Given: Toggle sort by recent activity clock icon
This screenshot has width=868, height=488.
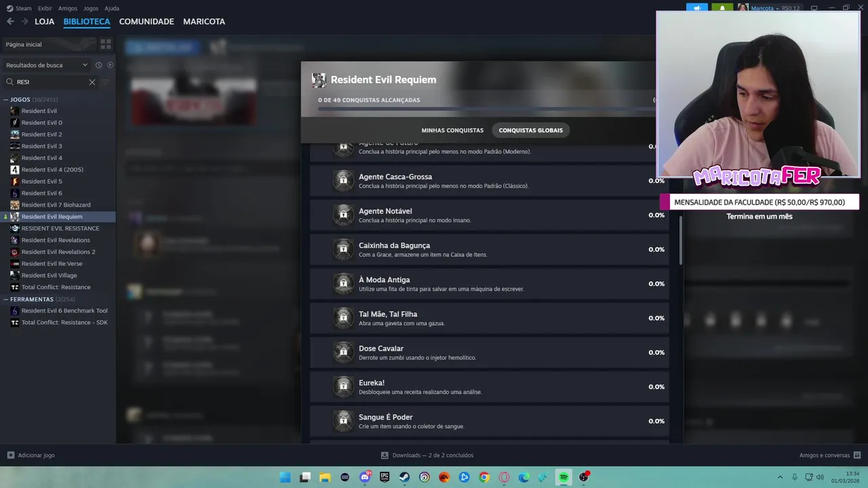Looking at the screenshot, I should pyautogui.click(x=98, y=65).
